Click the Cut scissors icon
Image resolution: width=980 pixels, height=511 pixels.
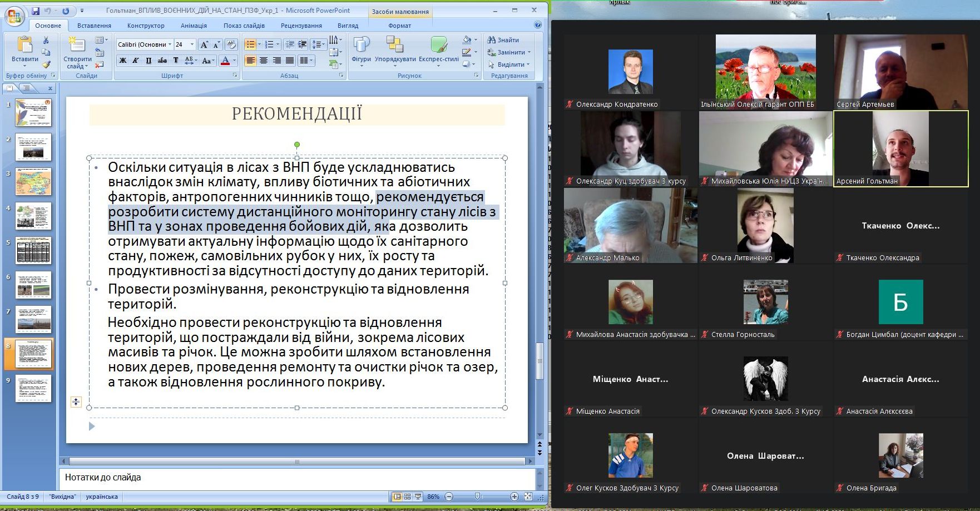pyautogui.click(x=46, y=41)
